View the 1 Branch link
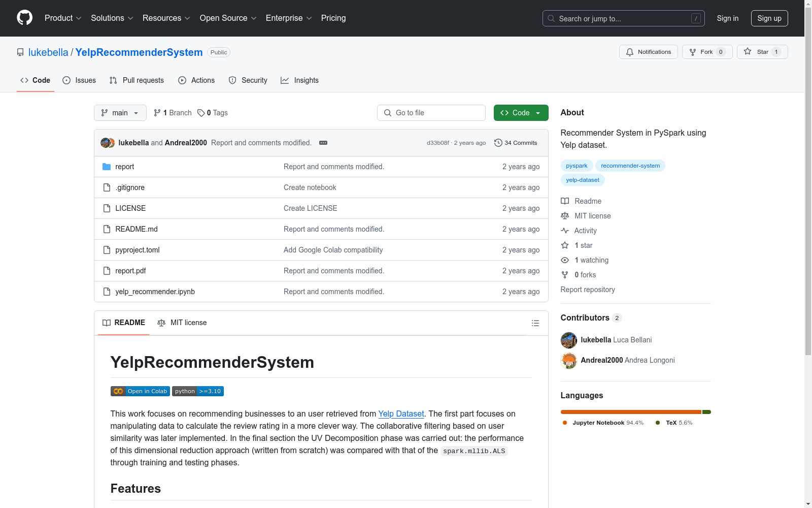The image size is (812, 508). [x=173, y=113]
